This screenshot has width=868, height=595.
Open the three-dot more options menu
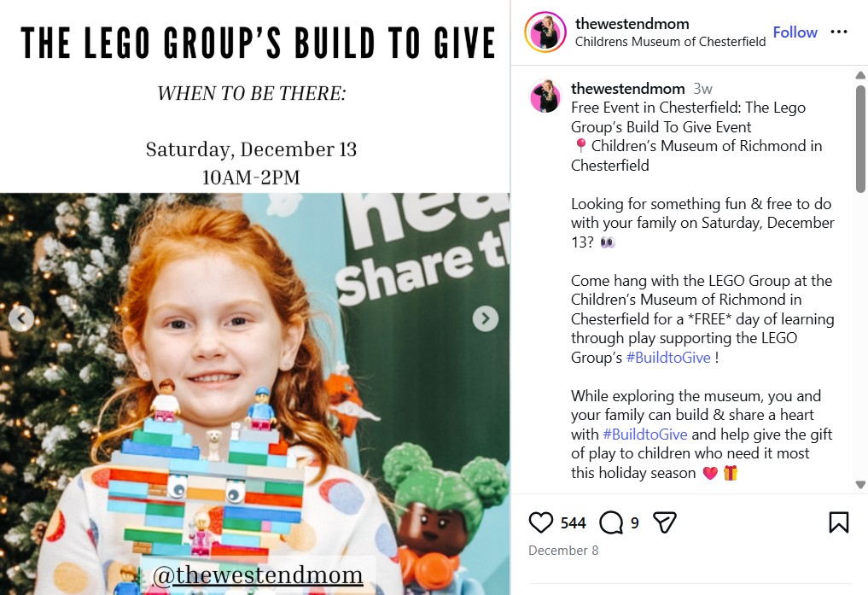(839, 32)
